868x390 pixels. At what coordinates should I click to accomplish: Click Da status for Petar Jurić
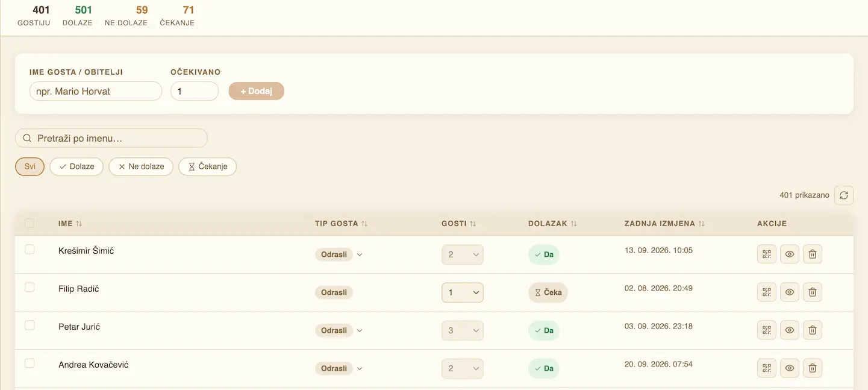point(544,330)
